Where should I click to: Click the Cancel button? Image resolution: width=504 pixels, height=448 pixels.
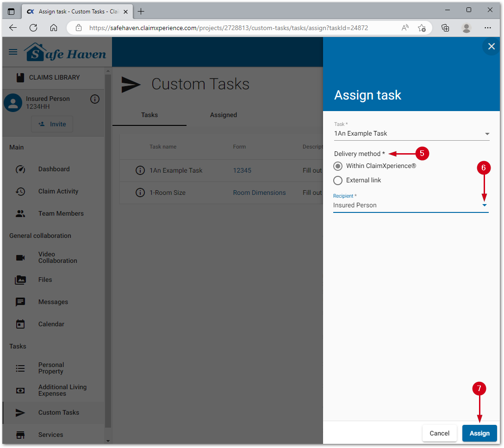tap(439, 433)
